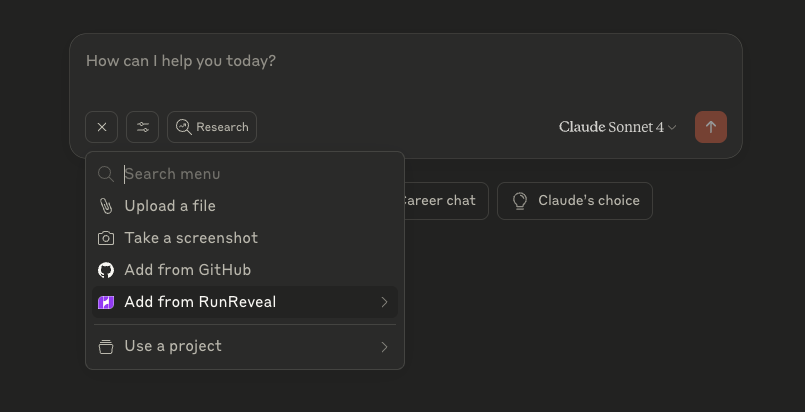Open the search and tools settings sliders button
The height and width of the screenshot is (412, 805).
(143, 127)
